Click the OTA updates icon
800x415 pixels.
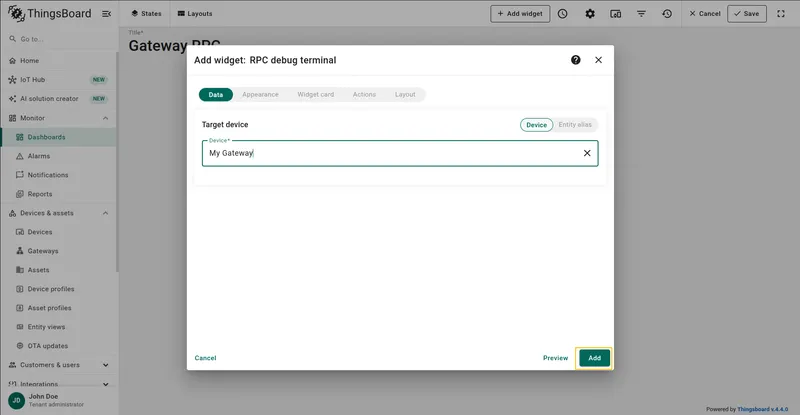click(x=20, y=346)
